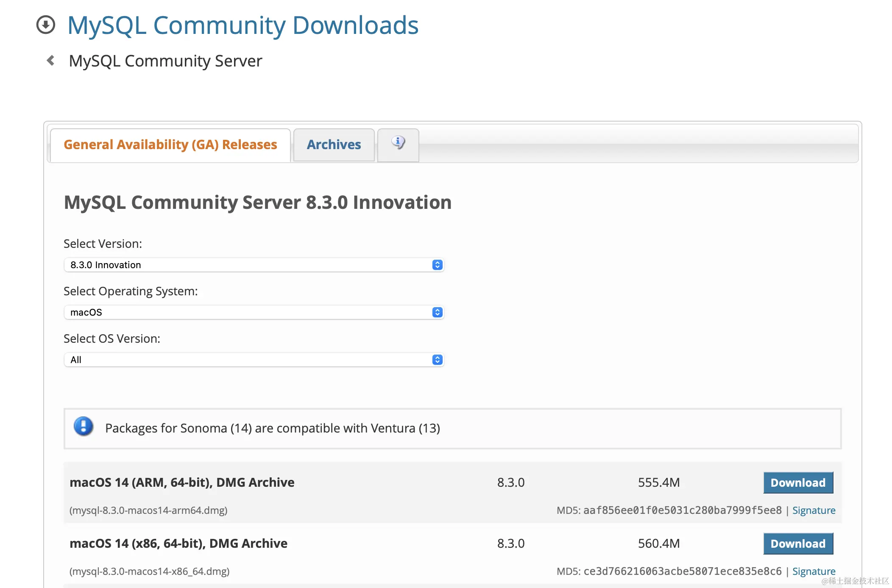The image size is (892, 588).
Task: Click the blue exclamation notice icon
Action: (84, 426)
